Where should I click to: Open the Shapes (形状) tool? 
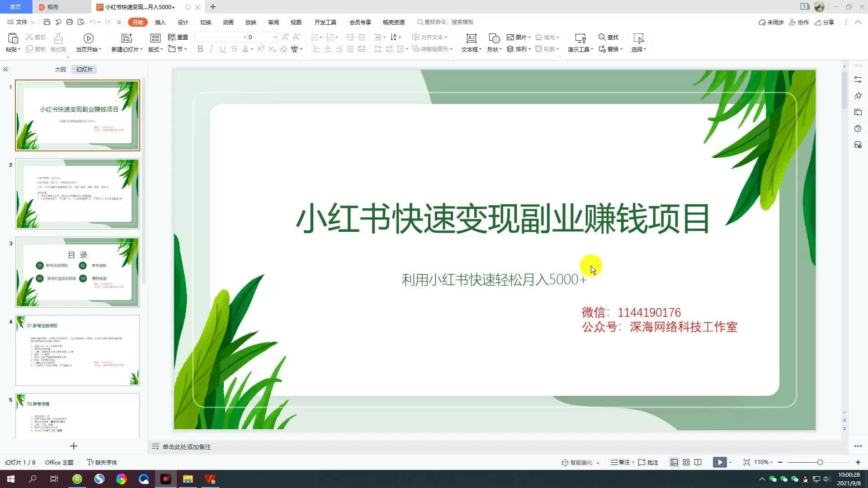point(494,38)
